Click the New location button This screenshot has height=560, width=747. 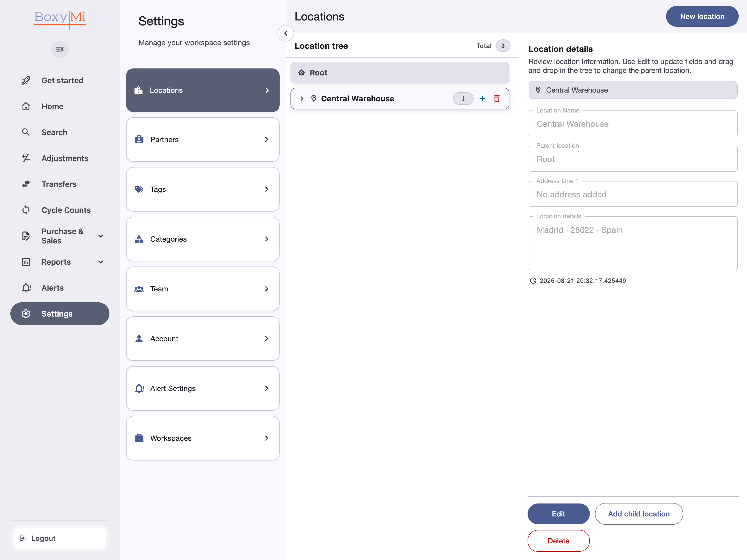702,16
